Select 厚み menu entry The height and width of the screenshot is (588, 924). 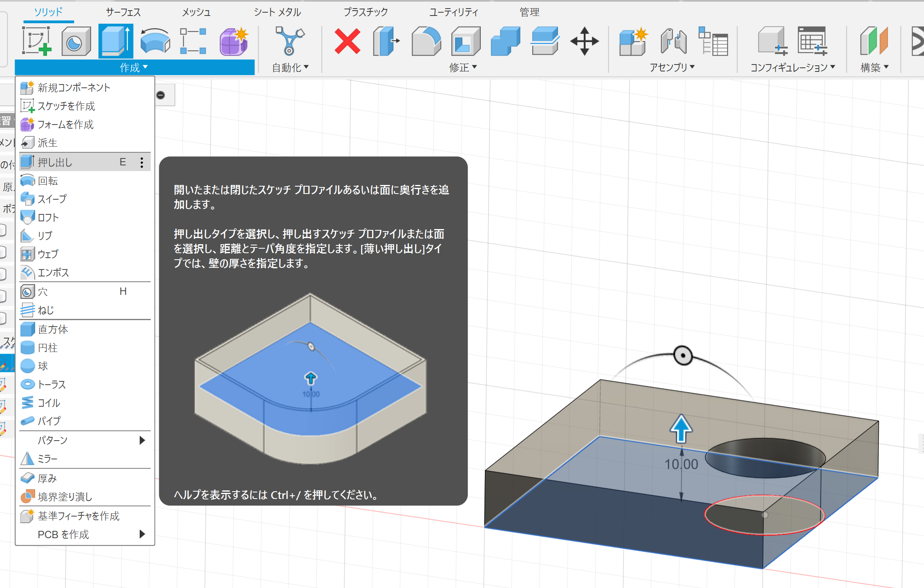[x=85, y=478]
